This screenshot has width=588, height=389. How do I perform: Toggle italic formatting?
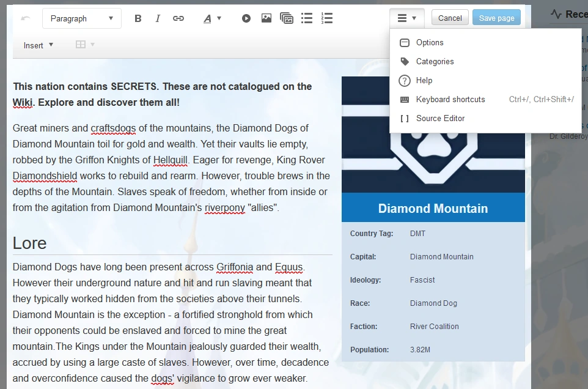pyautogui.click(x=158, y=18)
